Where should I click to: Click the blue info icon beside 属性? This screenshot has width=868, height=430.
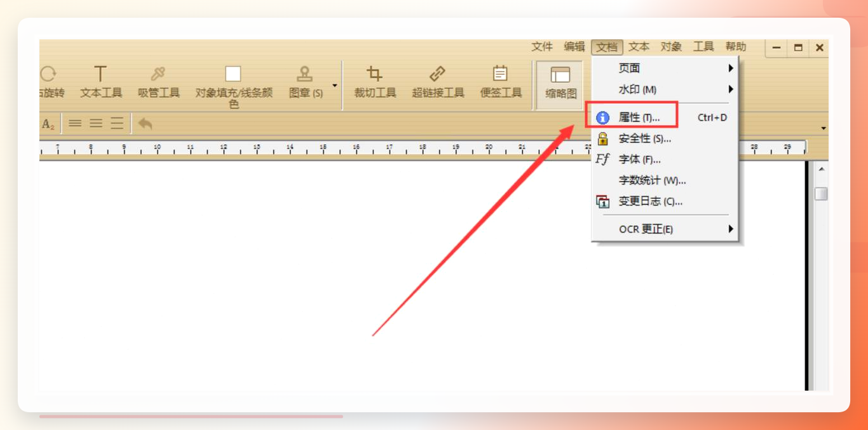click(x=602, y=118)
